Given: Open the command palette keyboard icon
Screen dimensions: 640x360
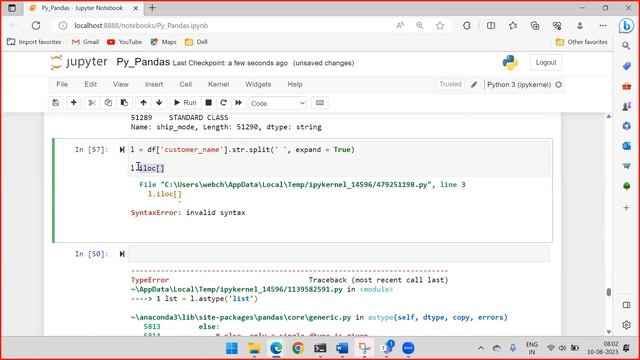Looking at the screenshot, I should pos(320,103).
